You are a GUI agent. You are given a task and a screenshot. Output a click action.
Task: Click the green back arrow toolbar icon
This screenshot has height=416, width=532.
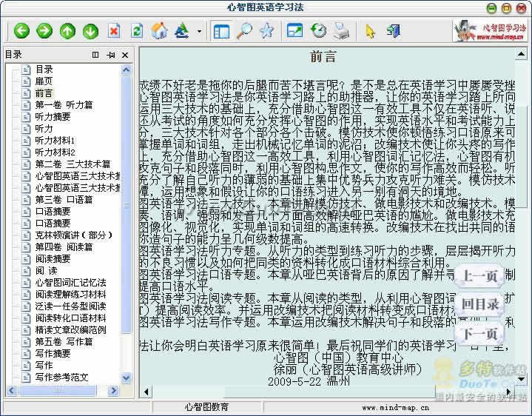click(21, 31)
